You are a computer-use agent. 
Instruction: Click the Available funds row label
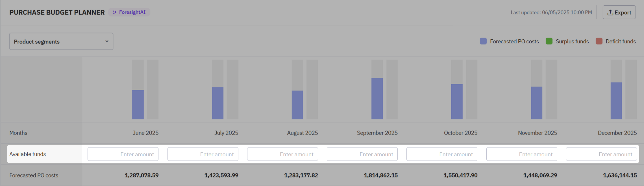[x=27, y=154]
